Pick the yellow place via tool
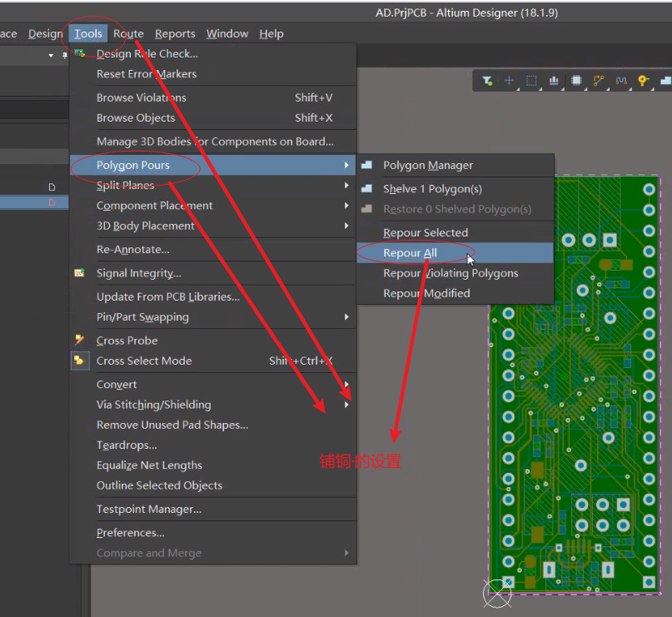672x617 pixels. click(x=644, y=81)
